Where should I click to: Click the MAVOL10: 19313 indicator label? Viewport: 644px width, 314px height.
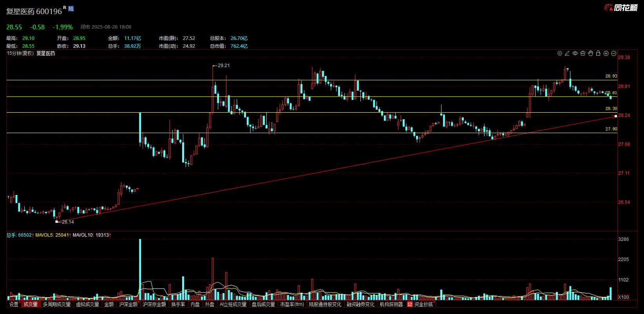[x=91, y=235]
